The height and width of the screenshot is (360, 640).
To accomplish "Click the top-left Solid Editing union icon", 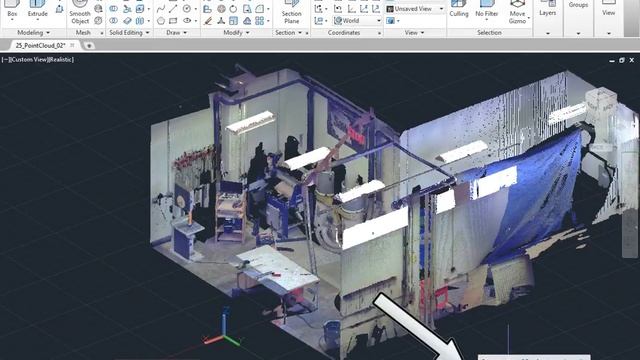I will [x=114, y=9].
